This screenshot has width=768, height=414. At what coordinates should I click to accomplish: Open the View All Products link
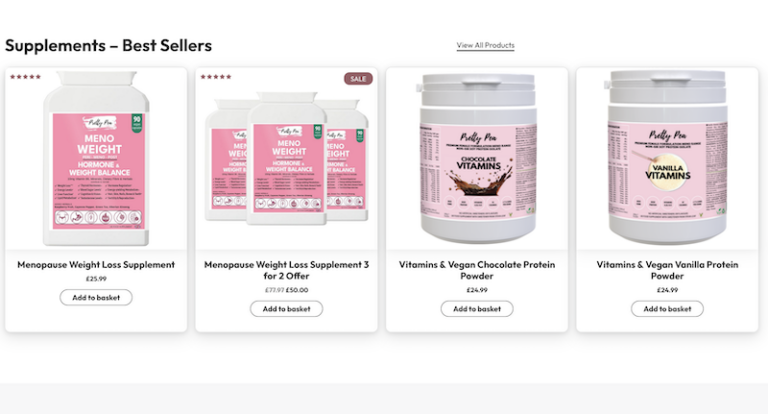(x=485, y=45)
